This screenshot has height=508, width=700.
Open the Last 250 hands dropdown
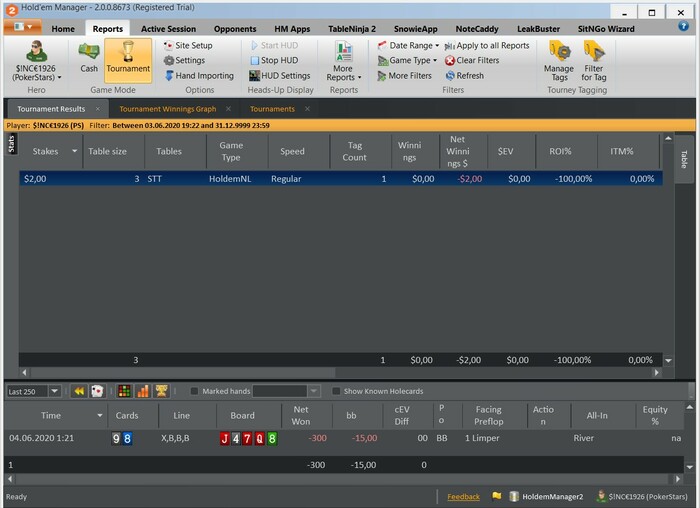(54, 391)
